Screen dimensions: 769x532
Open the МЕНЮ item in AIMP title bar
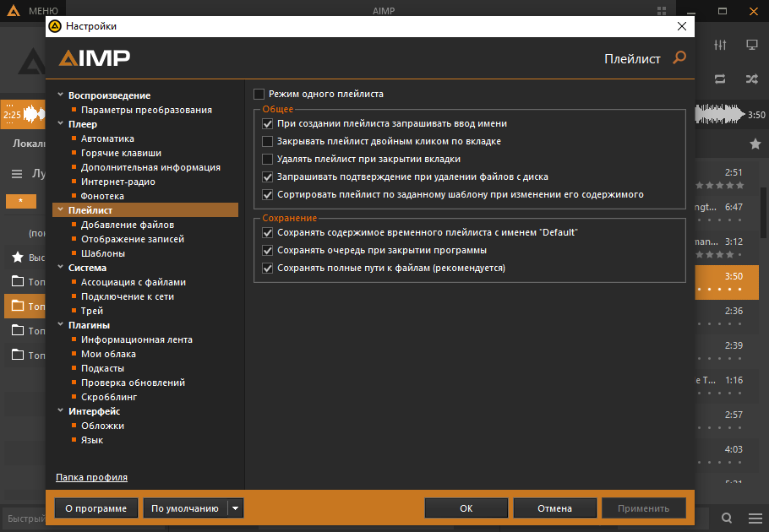[43, 11]
